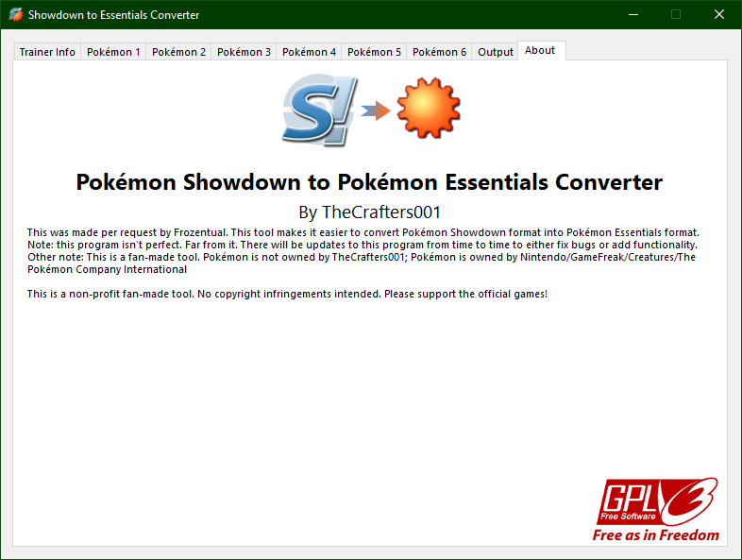Click the red GPLv3 Free Software logo
This screenshot has width=742, height=560.
point(656,501)
